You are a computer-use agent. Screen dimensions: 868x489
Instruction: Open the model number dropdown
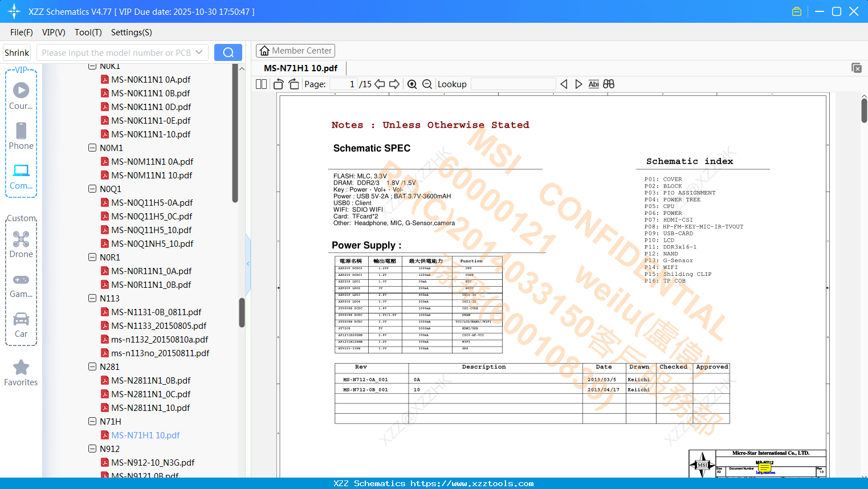click(x=199, y=52)
